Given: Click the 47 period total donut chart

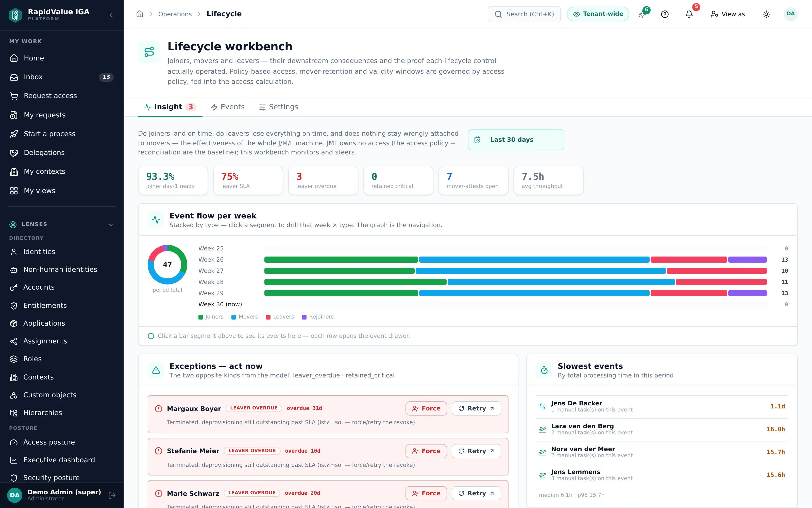Looking at the screenshot, I should click(167, 264).
